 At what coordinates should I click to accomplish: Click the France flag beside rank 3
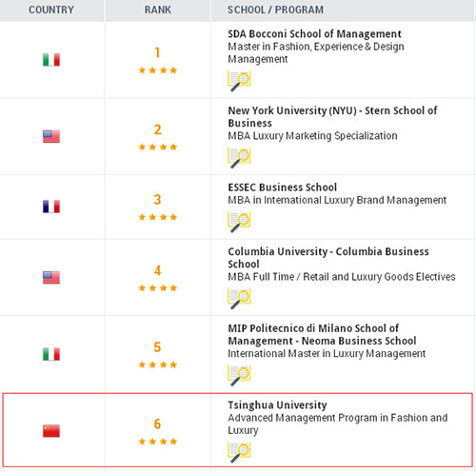click(x=51, y=207)
